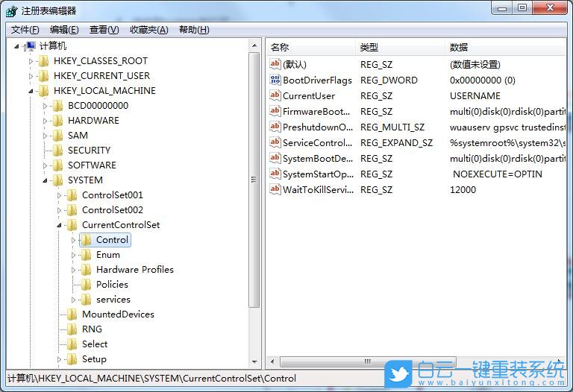Click the HKEY_LOCAL_MACHINE folder icon

pyautogui.click(x=43, y=90)
